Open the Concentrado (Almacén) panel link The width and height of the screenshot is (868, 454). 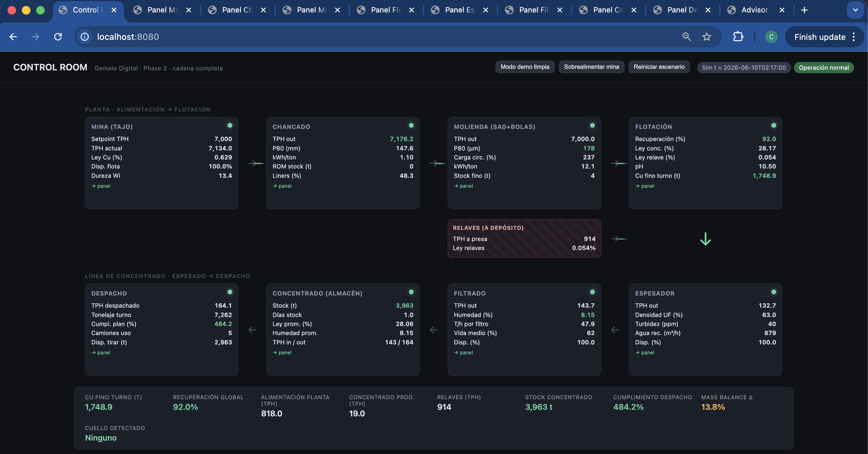(282, 352)
